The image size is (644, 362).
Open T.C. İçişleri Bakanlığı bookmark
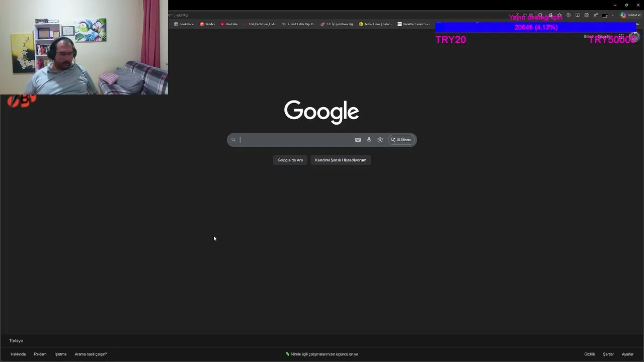[337, 24]
